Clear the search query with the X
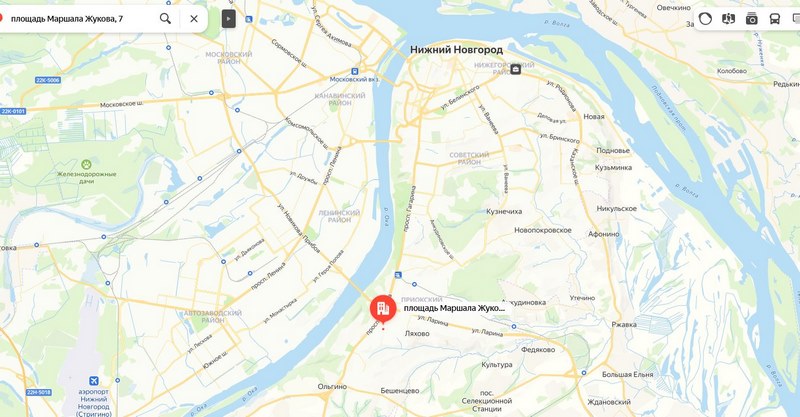Image resolution: width=800 pixels, height=417 pixels. [194, 19]
